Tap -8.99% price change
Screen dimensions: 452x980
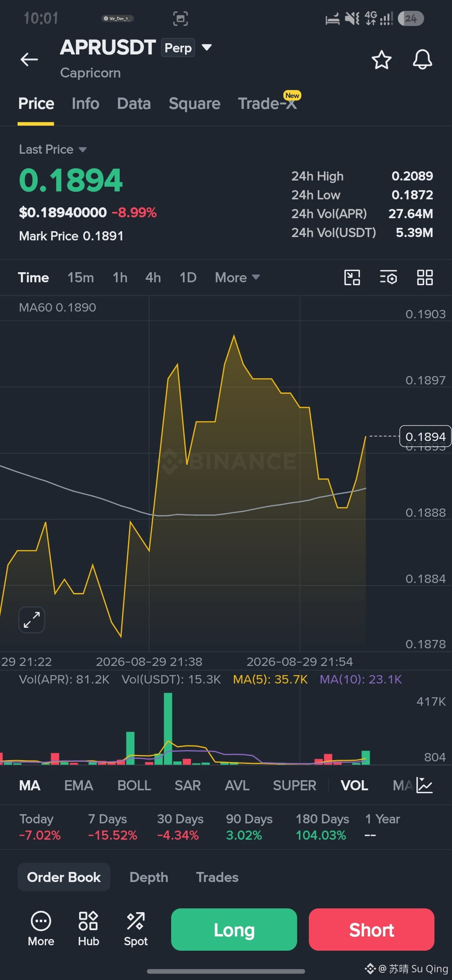click(134, 212)
